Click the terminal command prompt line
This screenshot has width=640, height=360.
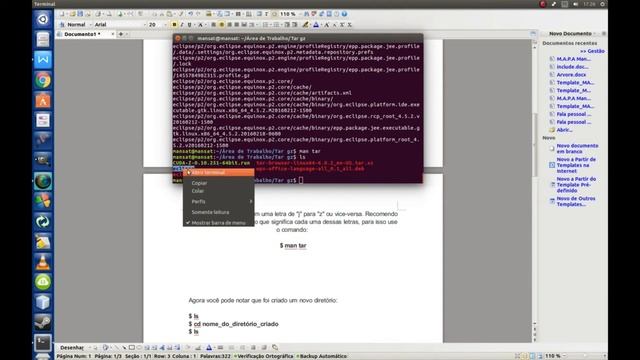(x=238, y=180)
